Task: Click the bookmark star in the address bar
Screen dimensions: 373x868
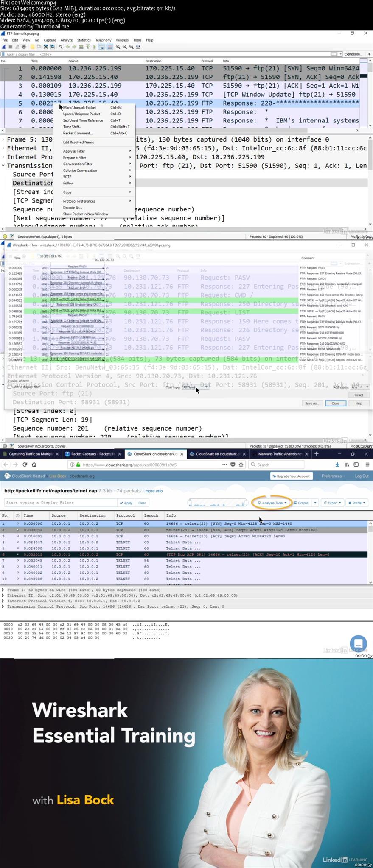Action: pos(241,465)
